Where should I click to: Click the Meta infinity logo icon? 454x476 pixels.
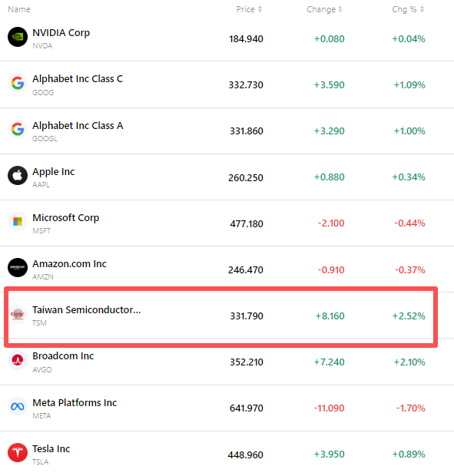point(18,406)
